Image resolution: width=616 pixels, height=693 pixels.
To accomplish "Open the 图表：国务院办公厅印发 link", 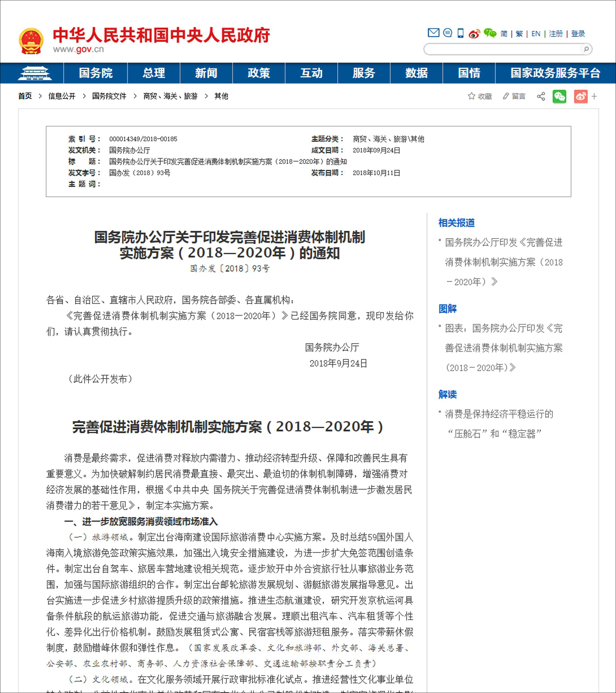I will pyautogui.click(x=504, y=348).
